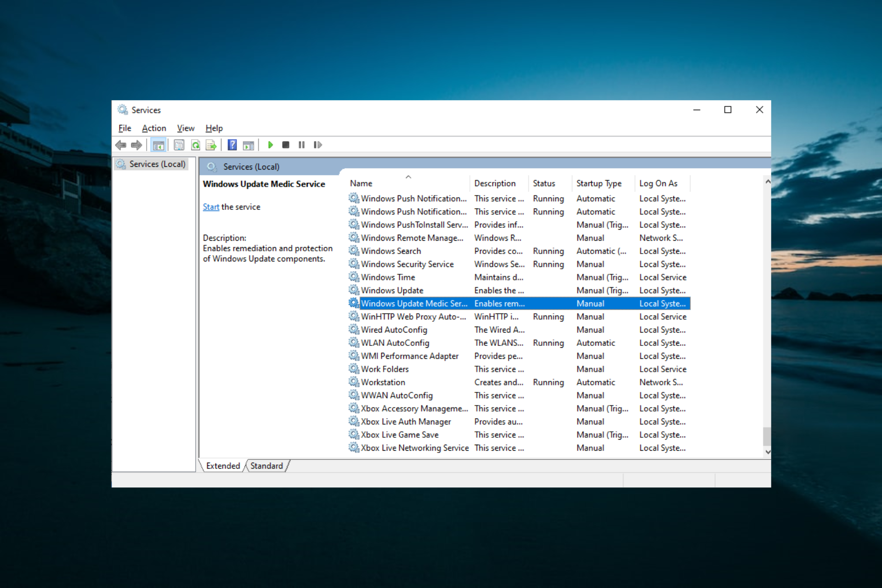Click gear icon next to WWAN AutoConfig
The image size is (882, 588).
[x=354, y=395]
